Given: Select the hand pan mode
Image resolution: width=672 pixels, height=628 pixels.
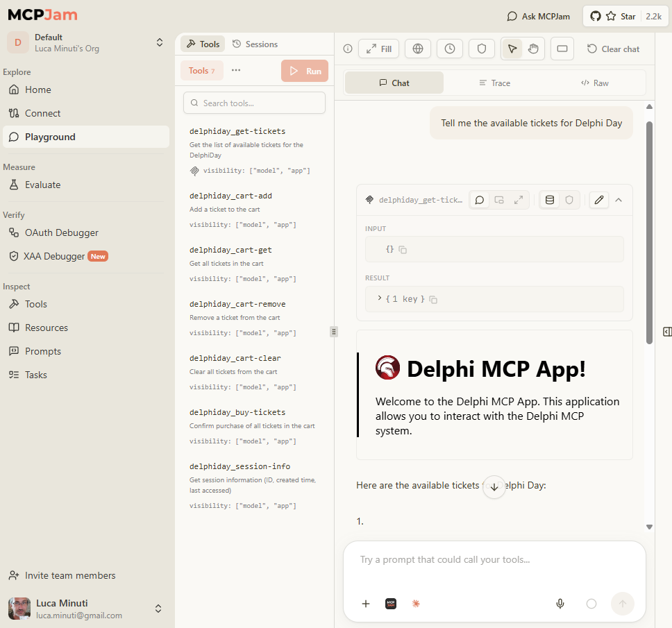Looking at the screenshot, I should click(x=533, y=49).
